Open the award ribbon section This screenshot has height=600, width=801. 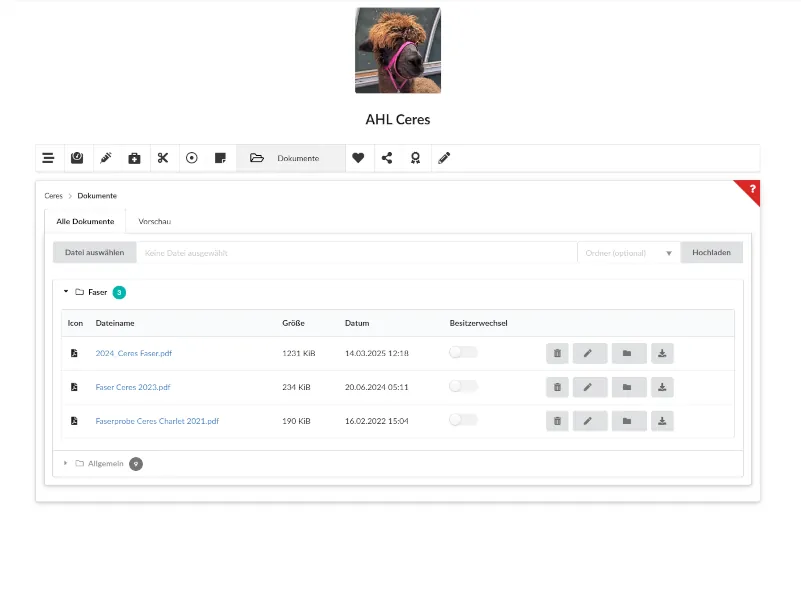[415, 158]
